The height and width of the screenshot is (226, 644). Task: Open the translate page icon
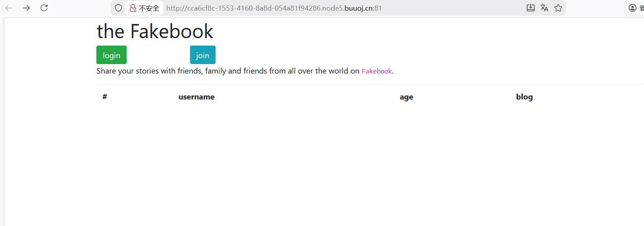click(x=544, y=8)
